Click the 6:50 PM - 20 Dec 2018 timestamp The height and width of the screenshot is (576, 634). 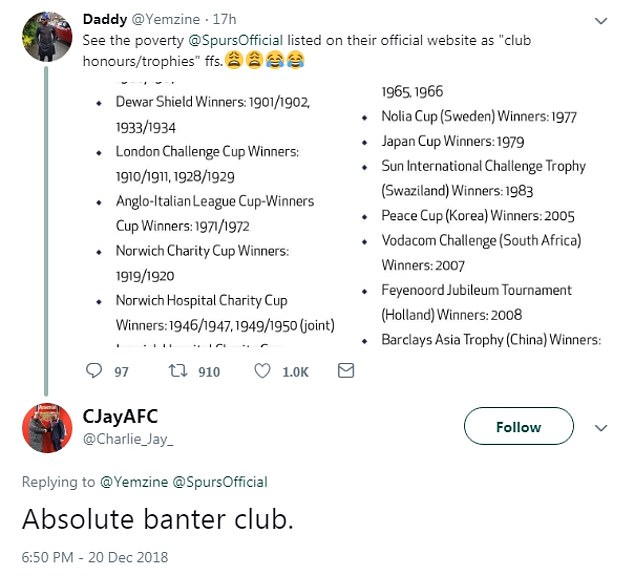(95, 557)
